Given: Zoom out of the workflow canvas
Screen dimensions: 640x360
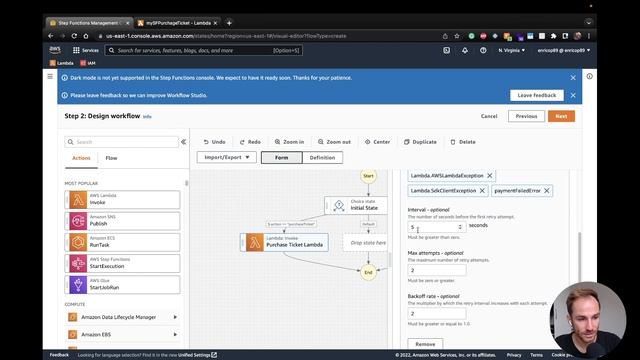Looking at the screenshot, I should 334,142.
